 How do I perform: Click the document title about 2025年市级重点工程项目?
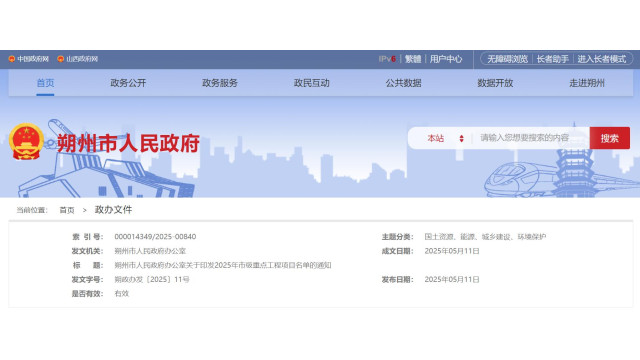(x=223, y=265)
